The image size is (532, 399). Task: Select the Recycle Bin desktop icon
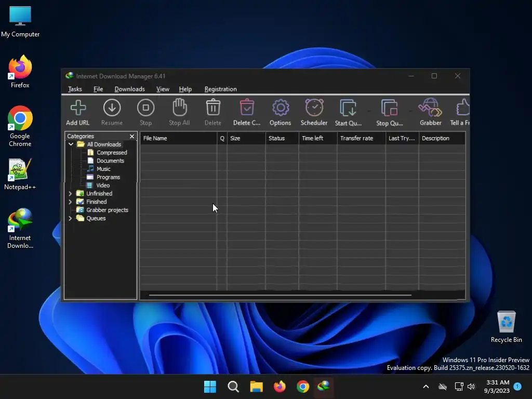[506, 327]
